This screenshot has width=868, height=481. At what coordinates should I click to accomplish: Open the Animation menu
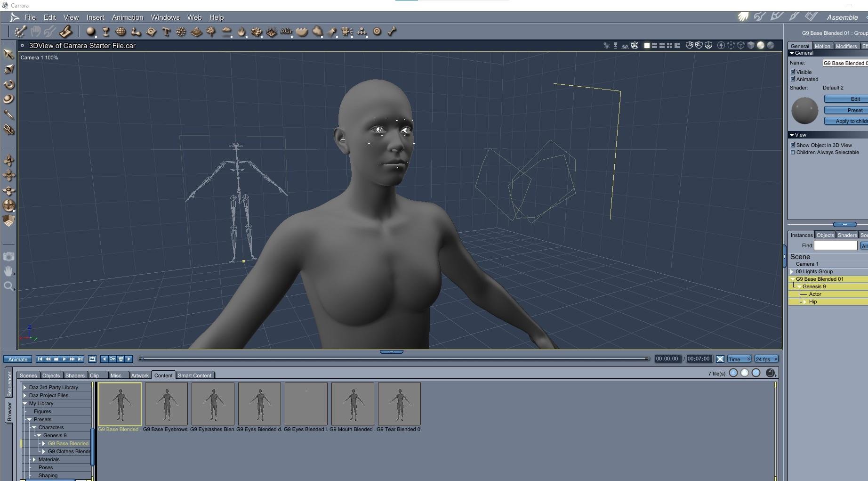tap(128, 17)
